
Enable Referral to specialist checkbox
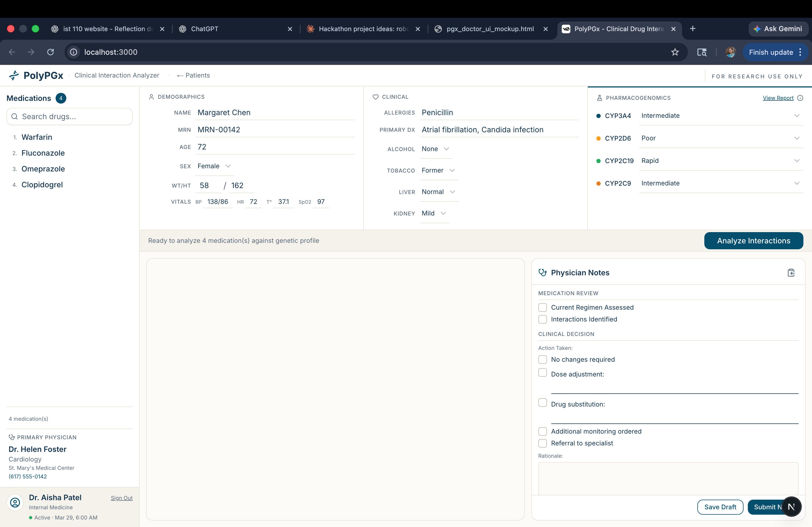pos(542,443)
